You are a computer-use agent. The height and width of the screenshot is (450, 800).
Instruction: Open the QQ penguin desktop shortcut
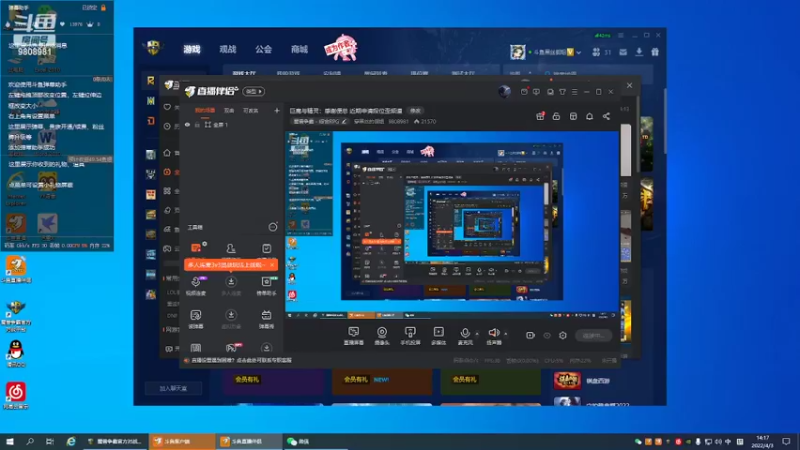[x=16, y=353]
